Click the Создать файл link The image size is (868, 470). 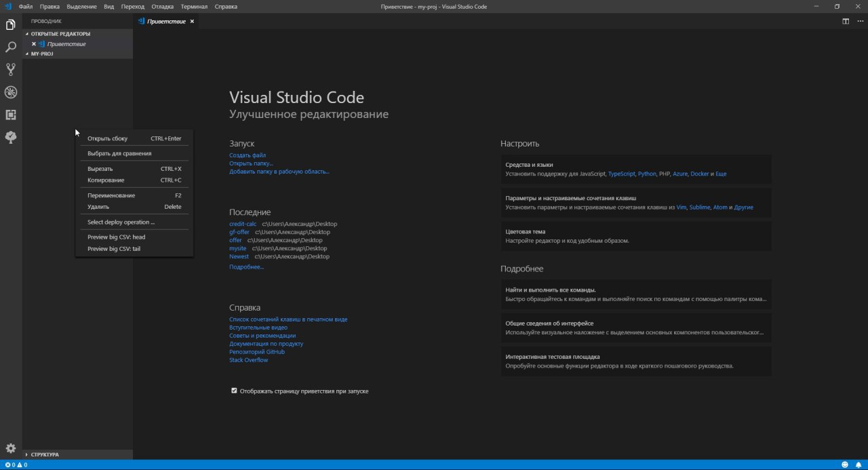[x=248, y=155]
